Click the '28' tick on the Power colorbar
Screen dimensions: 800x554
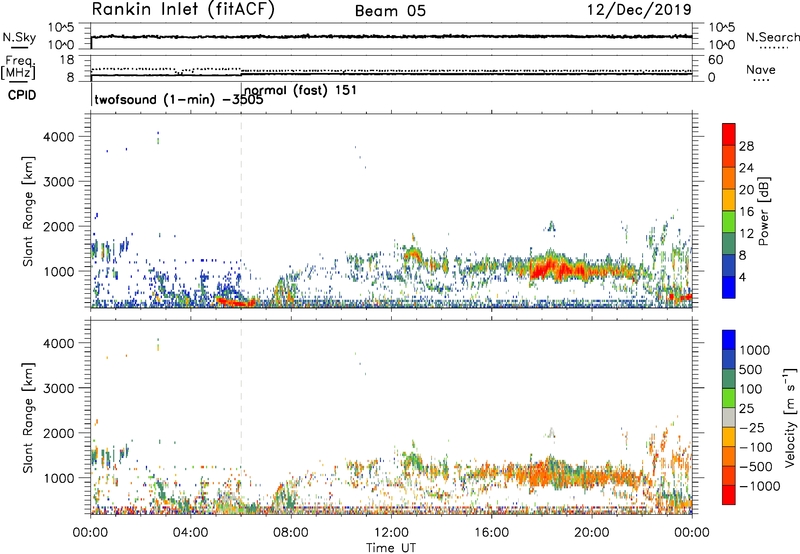(x=746, y=146)
